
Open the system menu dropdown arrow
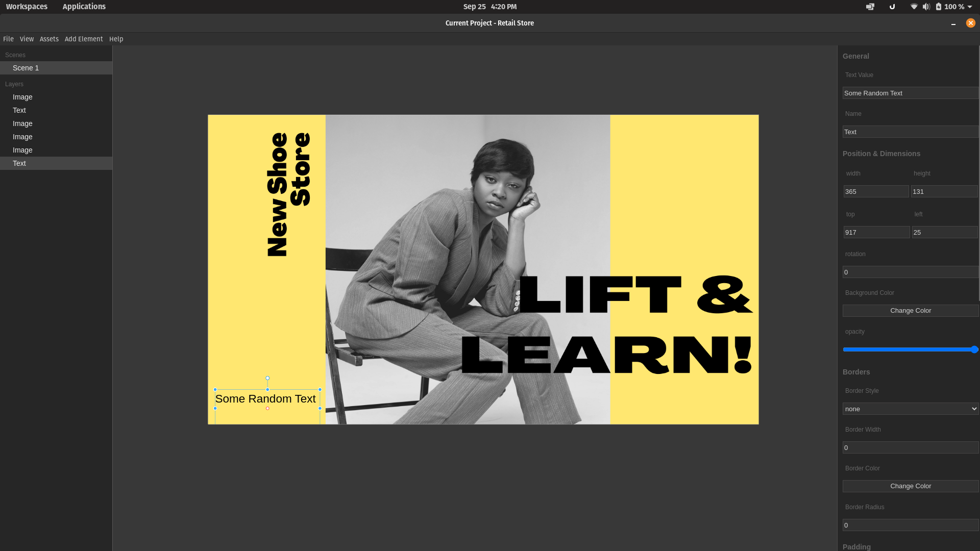970,7
